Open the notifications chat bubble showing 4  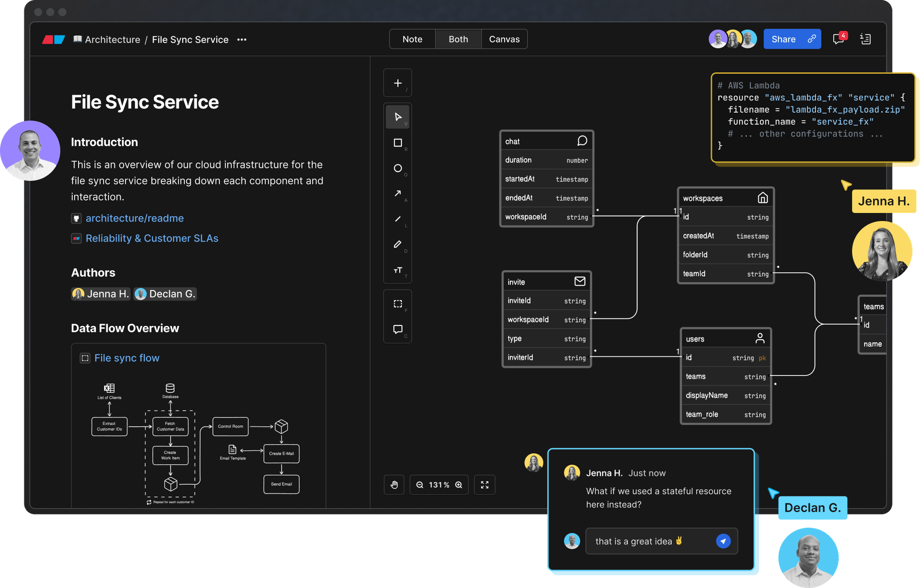click(838, 40)
